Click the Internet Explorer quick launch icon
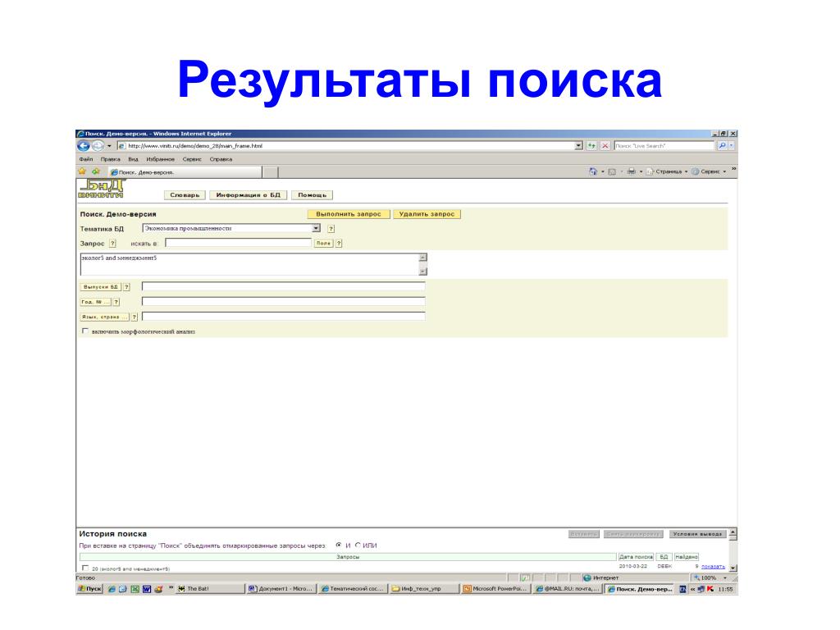Screen dimensions: 840x630 112,589
